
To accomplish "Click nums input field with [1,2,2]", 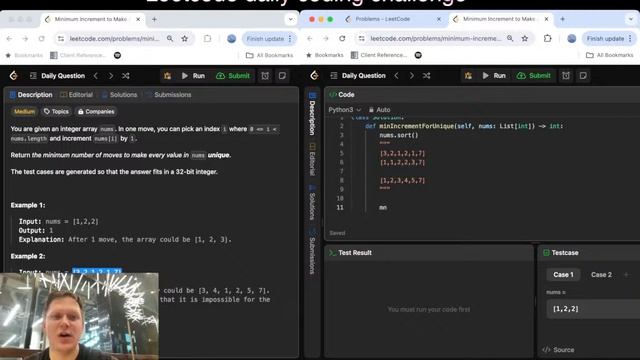I will 593,309.
